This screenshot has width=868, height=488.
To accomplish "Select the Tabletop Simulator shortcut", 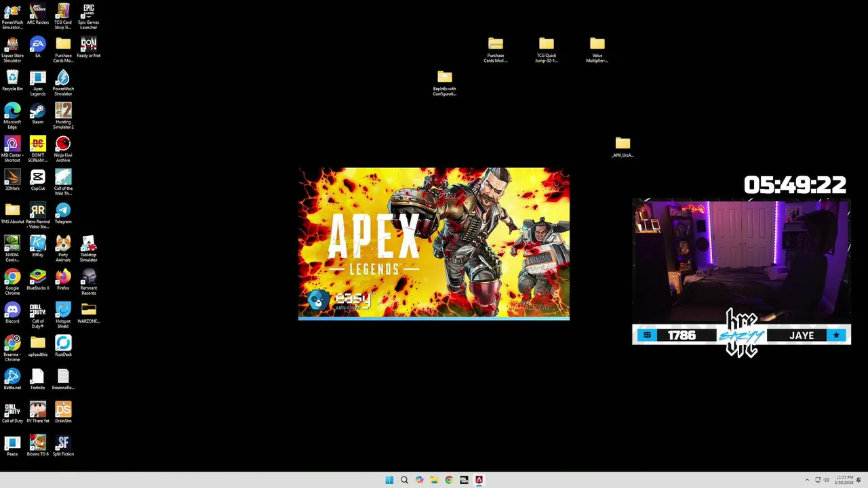I will [x=88, y=249].
